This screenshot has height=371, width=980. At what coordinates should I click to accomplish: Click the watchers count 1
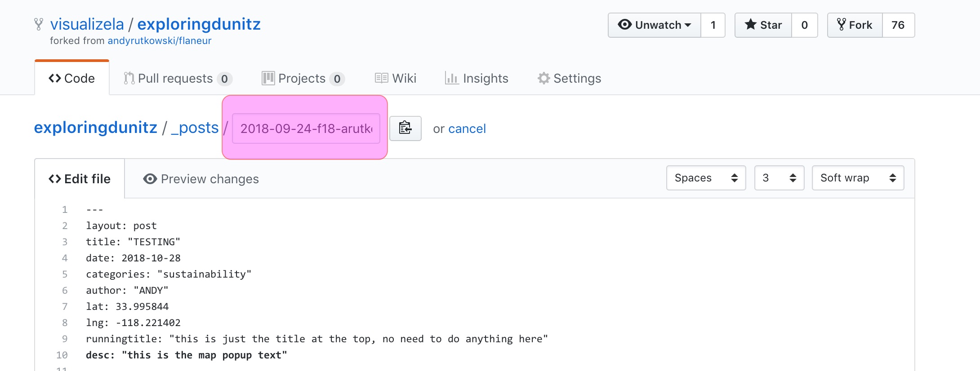click(713, 25)
